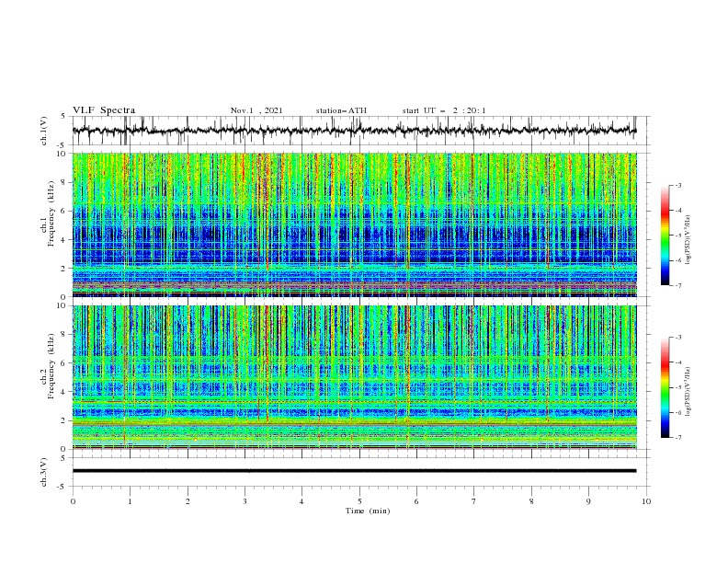The image size is (728, 563).
Task: Click the '2' kHz tick on ch.2 spectrogram axis
Action: point(64,420)
